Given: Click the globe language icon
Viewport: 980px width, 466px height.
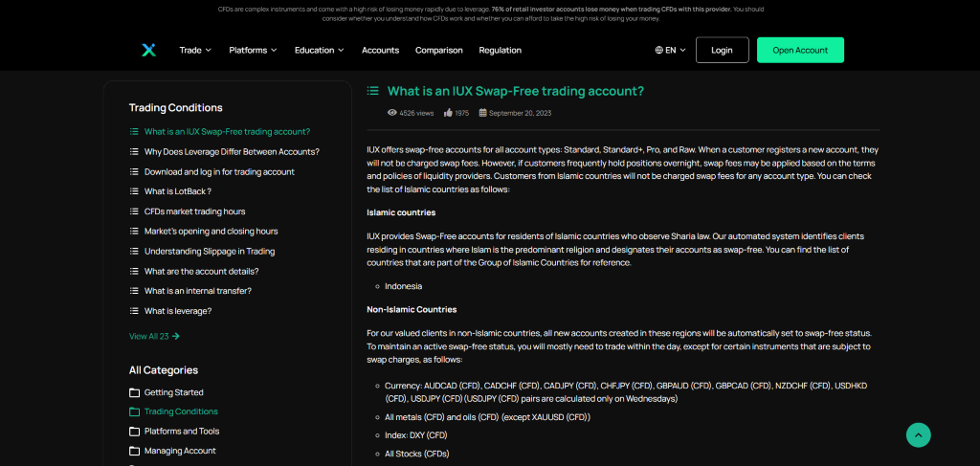Looking at the screenshot, I should (x=658, y=50).
